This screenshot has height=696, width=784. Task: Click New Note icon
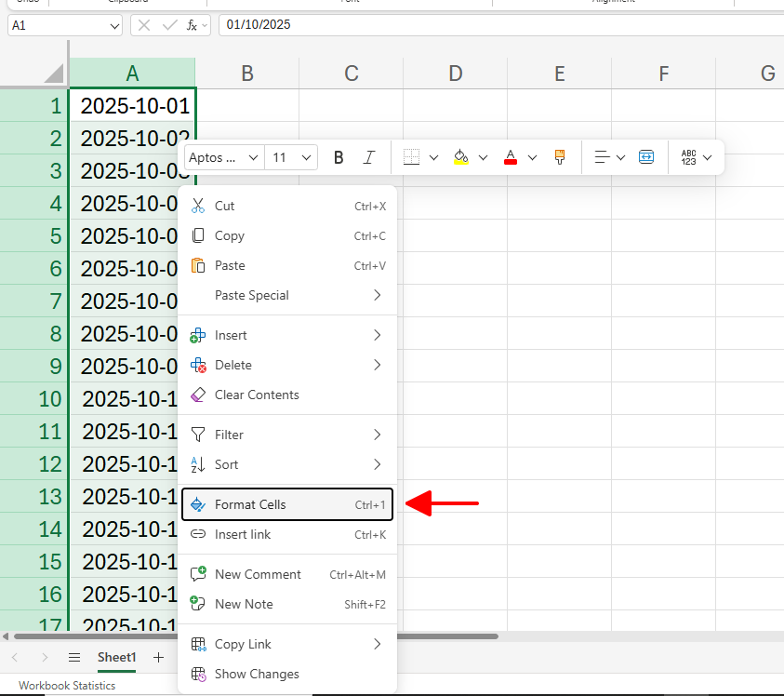tap(198, 604)
